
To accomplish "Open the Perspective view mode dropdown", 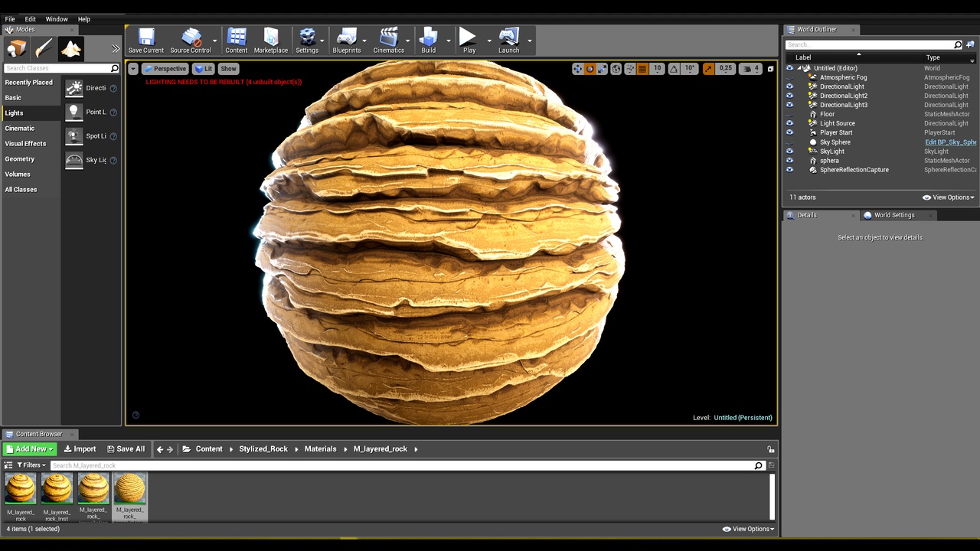I will click(x=165, y=69).
